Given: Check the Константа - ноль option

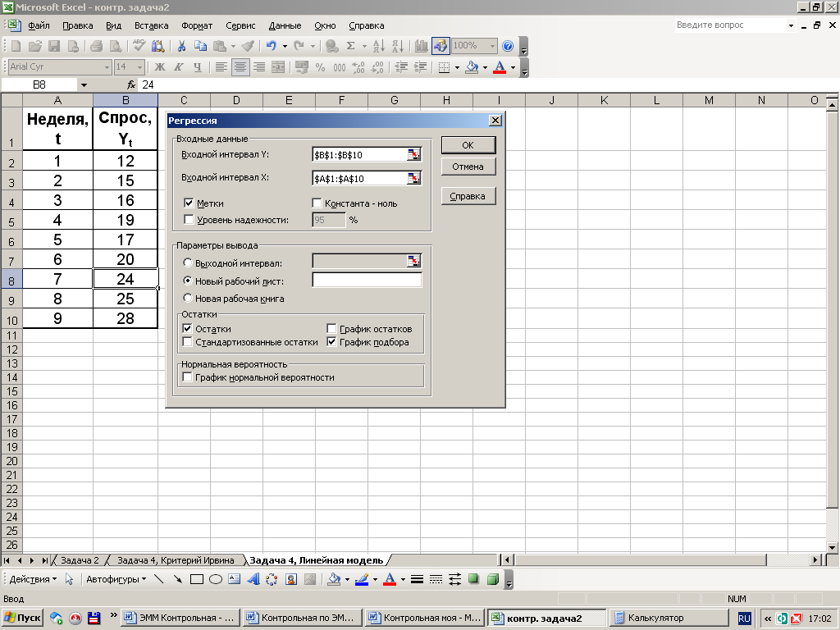Looking at the screenshot, I should click(x=317, y=203).
